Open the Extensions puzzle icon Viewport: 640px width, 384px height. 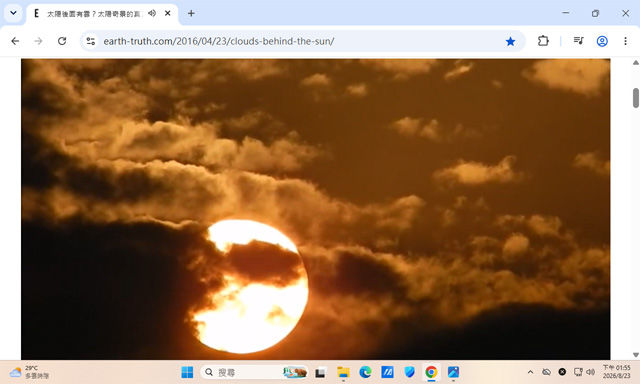543,41
